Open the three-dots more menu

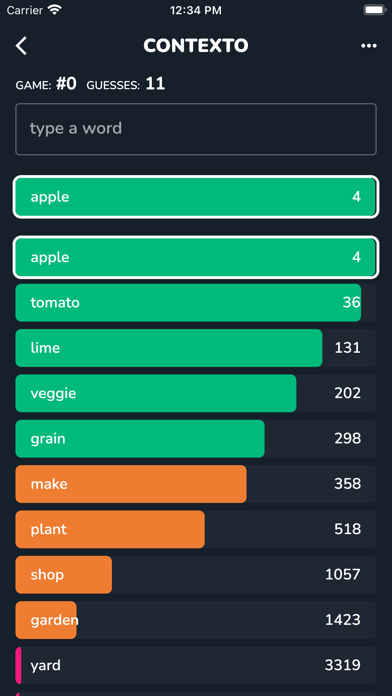click(368, 46)
